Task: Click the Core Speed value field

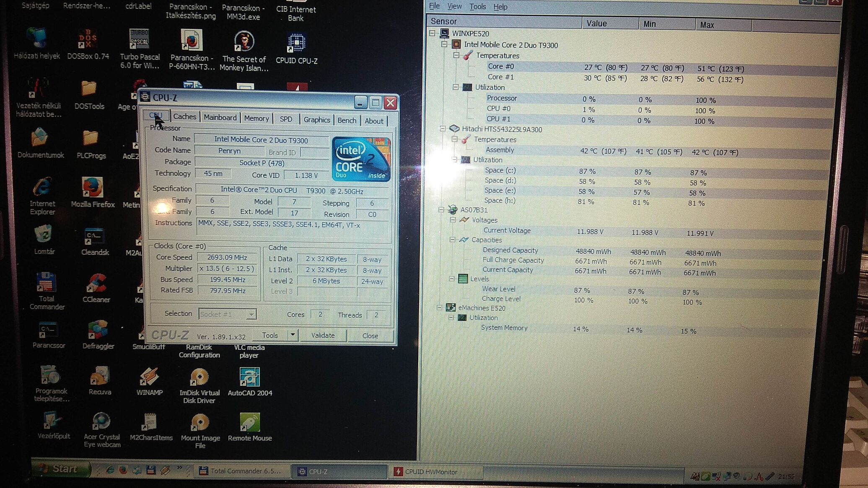Action: (x=228, y=257)
